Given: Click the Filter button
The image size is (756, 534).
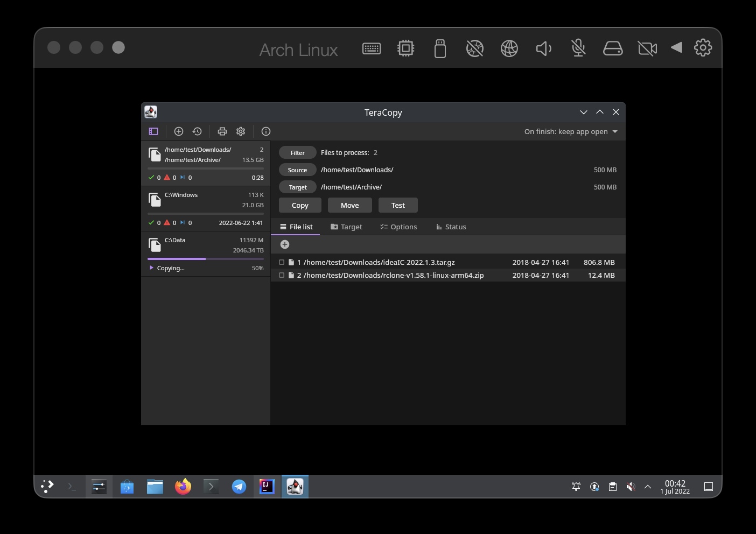Looking at the screenshot, I should coord(298,152).
